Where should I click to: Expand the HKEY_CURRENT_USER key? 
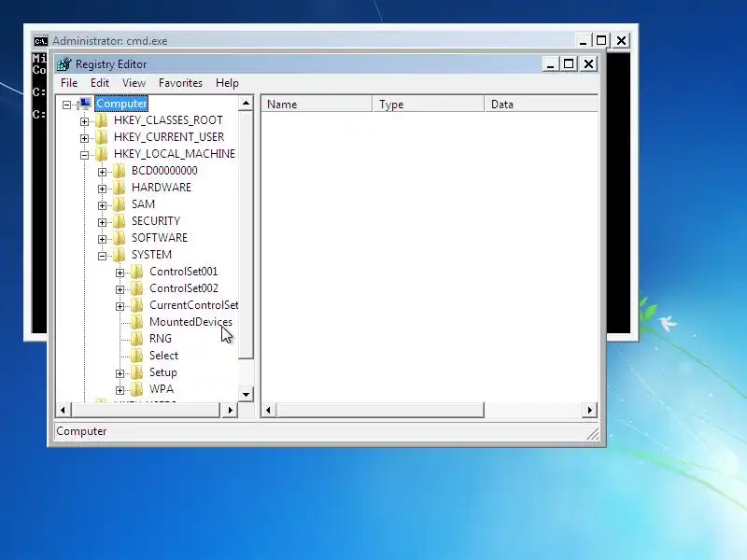(x=84, y=138)
